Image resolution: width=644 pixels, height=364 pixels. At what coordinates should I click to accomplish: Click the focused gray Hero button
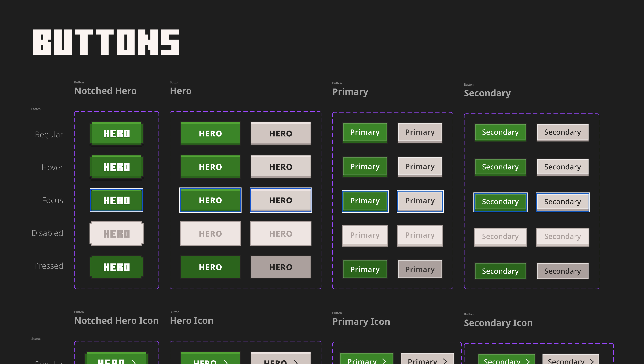[281, 200]
